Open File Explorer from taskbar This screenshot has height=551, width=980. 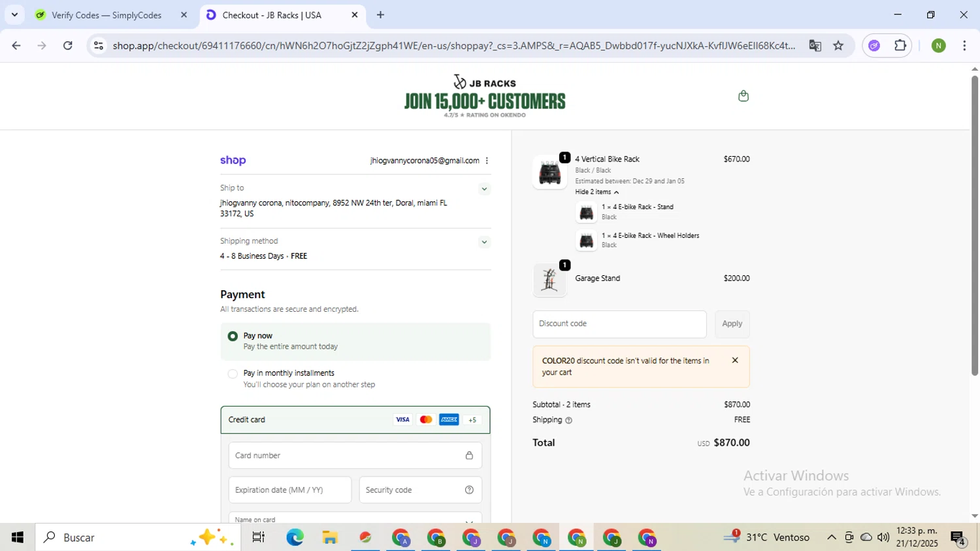(330, 537)
